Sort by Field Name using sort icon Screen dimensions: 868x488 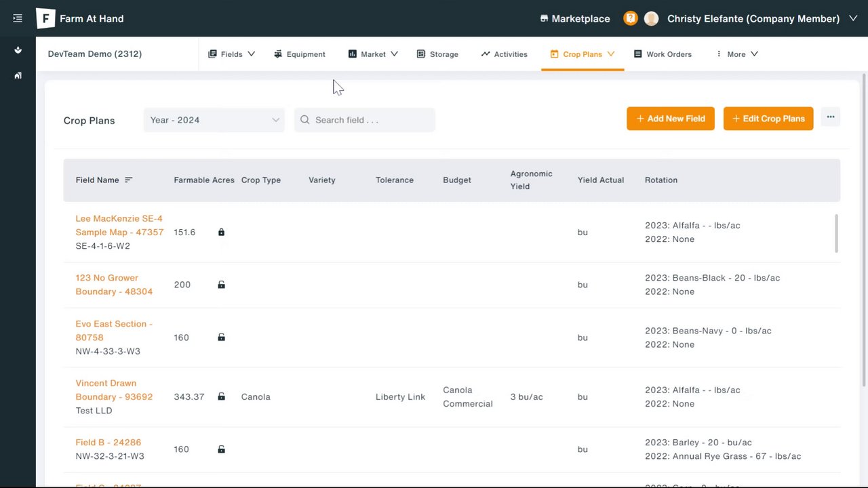(x=129, y=180)
